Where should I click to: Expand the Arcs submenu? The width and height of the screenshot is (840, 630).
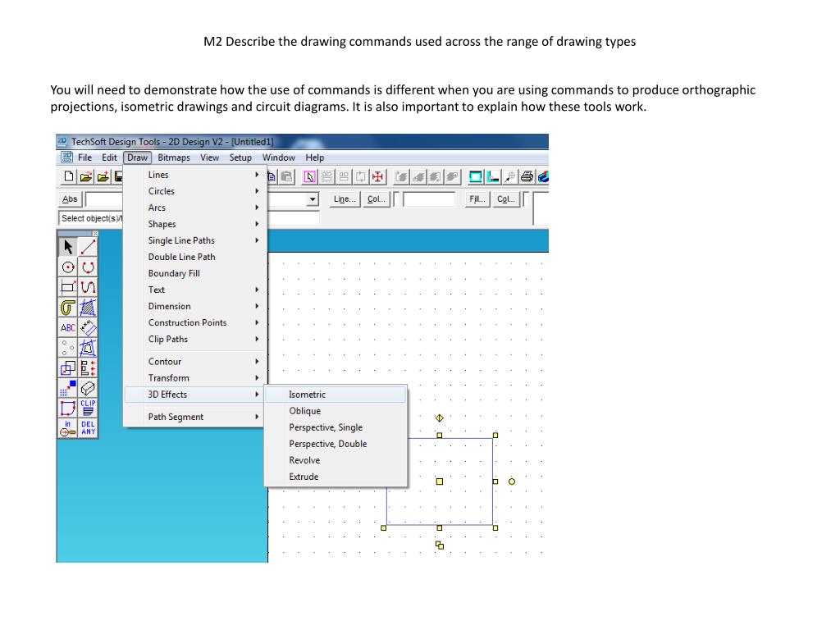pyautogui.click(x=195, y=208)
